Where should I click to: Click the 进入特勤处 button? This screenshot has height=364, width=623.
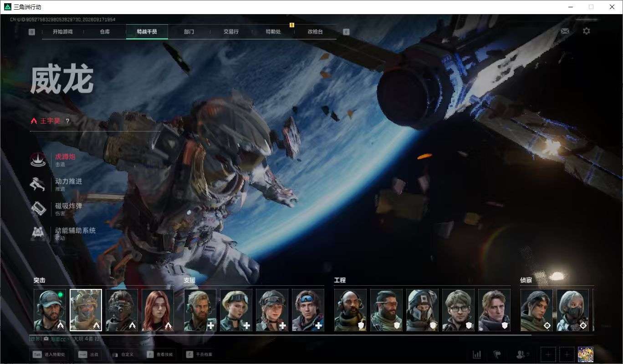pos(49,354)
